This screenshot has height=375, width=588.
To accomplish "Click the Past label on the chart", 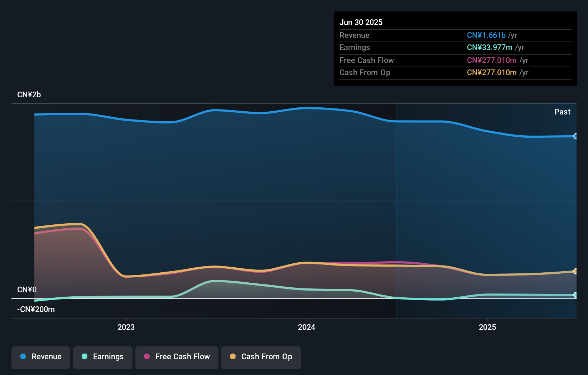I will click(562, 112).
